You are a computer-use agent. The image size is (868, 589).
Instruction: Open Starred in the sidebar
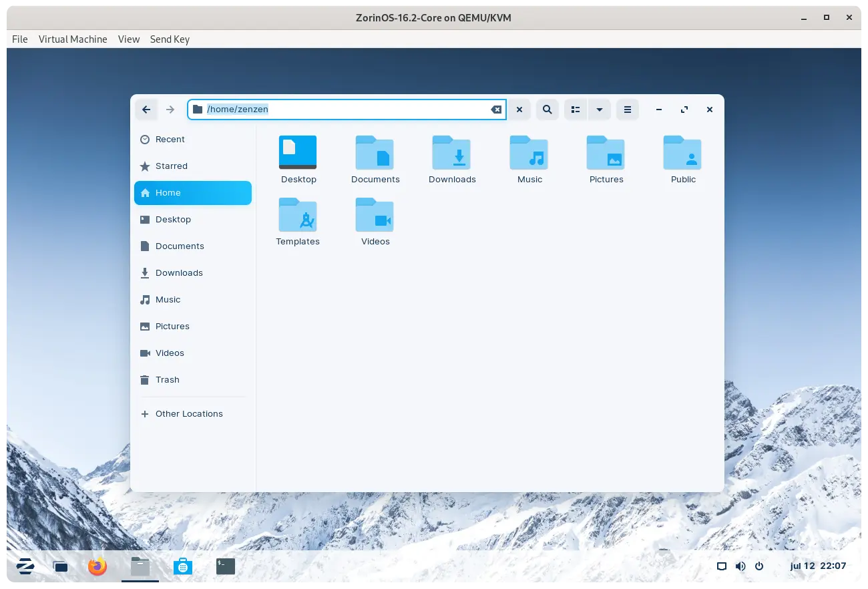tap(193, 166)
